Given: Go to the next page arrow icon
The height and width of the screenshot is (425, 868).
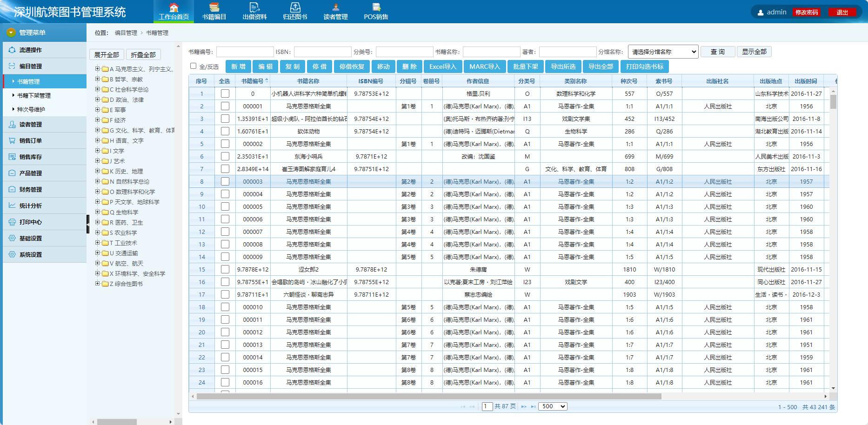Looking at the screenshot, I should pos(524,406).
